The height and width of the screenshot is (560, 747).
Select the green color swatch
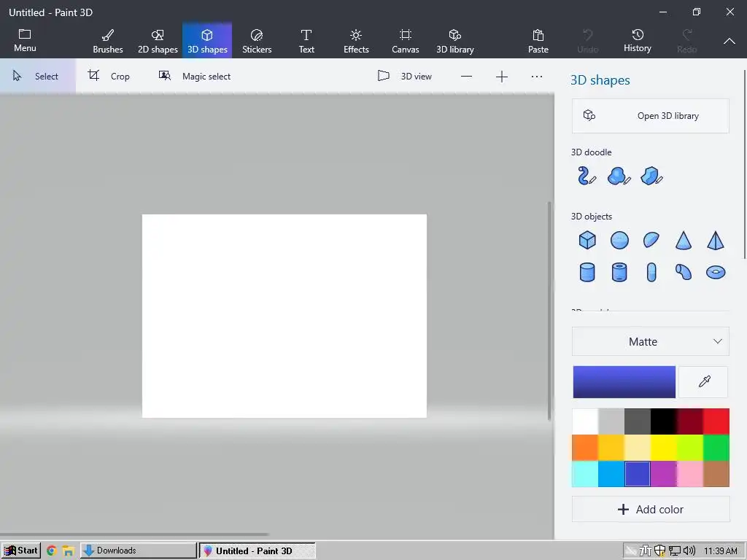click(x=716, y=448)
